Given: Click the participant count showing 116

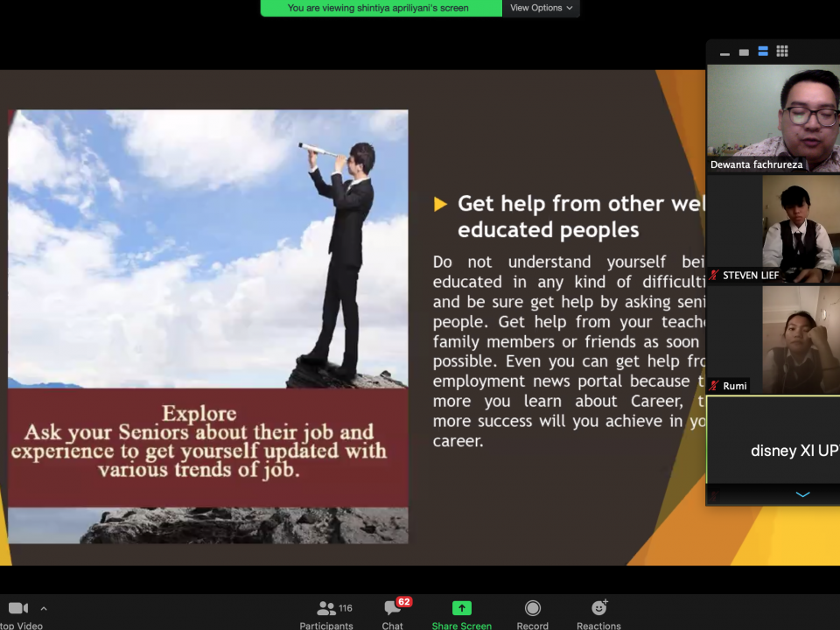Looking at the screenshot, I should [346, 608].
